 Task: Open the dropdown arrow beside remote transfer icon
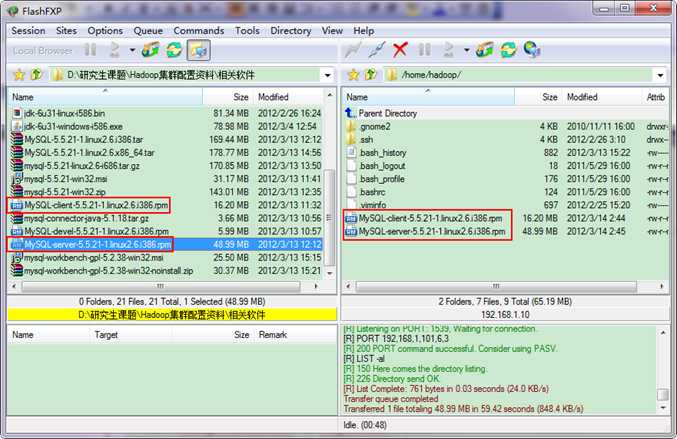pyautogui.click(x=466, y=51)
